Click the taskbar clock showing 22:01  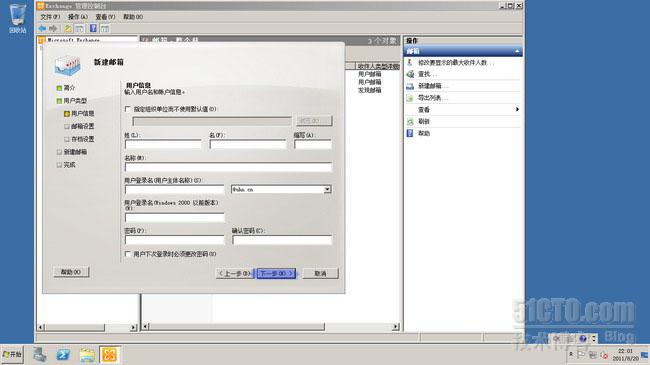[x=626, y=355]
